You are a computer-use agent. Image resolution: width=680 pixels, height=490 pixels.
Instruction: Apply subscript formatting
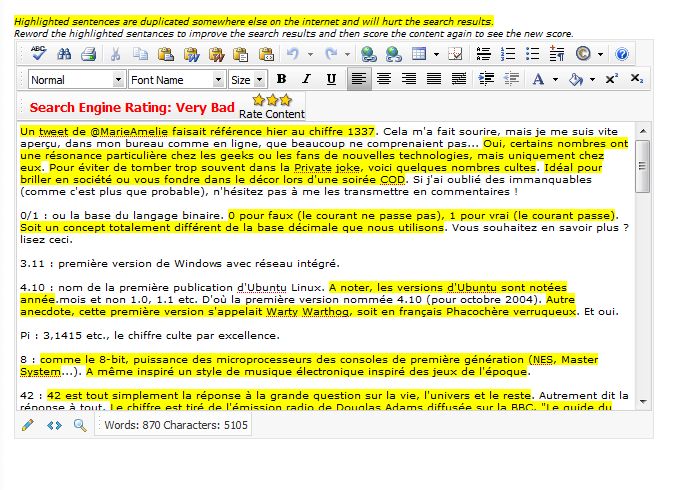tap(637, 79)
